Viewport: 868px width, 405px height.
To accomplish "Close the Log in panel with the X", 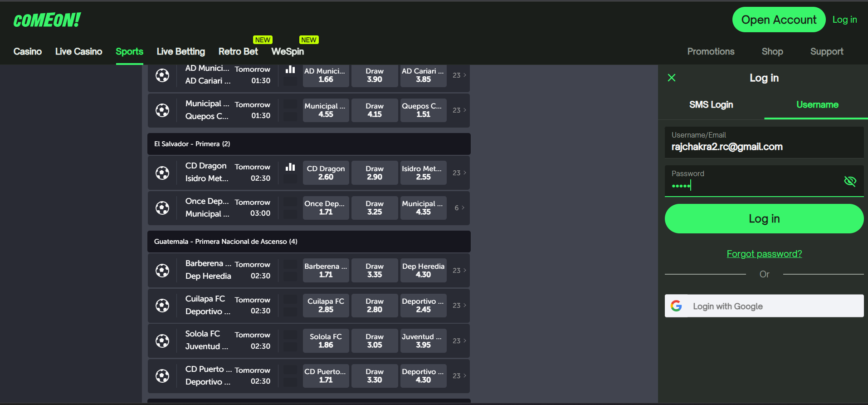I will [x=672, y=78].
